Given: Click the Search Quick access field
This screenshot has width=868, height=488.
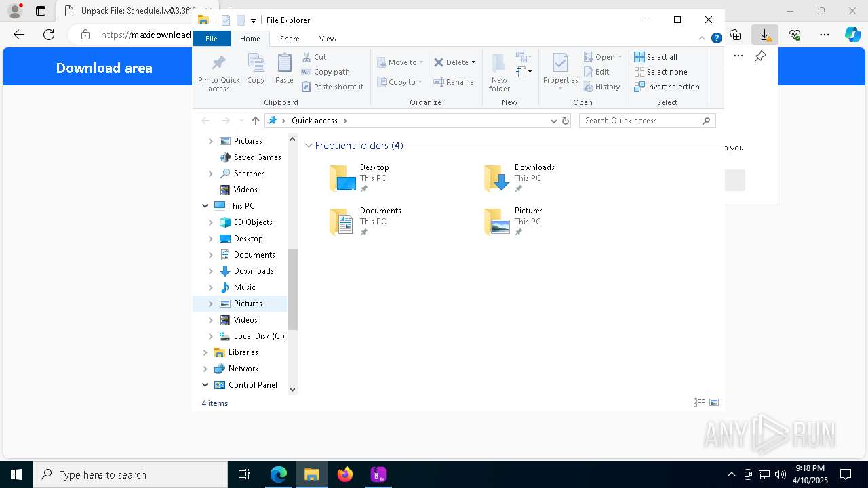Looking at the screenshot, I should click(x=648, y=121).
